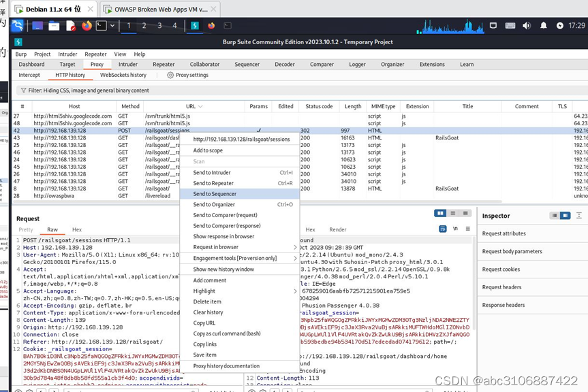Switch to the Debian 11.x 64 VM tab

coord(53,9)
